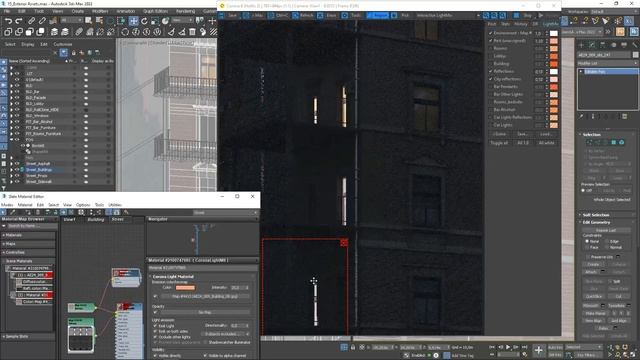The image size is (640, 360).
Task: Select Element sub-object level icon
Action: pos(622,142)
